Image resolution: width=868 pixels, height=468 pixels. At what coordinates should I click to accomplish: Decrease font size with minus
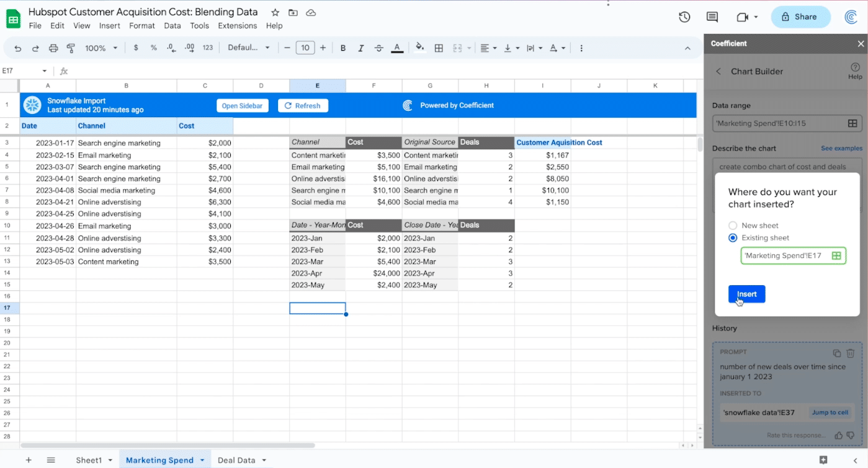287,48
